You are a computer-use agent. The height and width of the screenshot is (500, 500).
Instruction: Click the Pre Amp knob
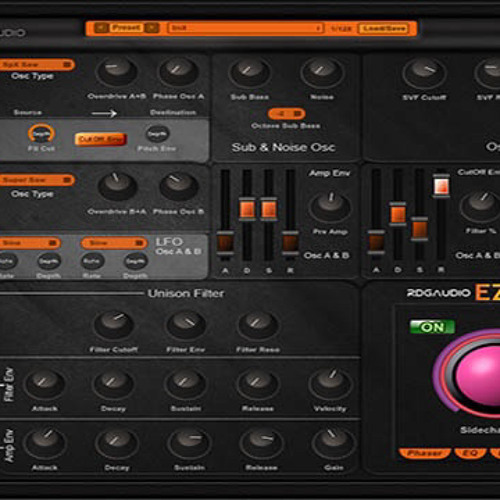click(330, 206)
